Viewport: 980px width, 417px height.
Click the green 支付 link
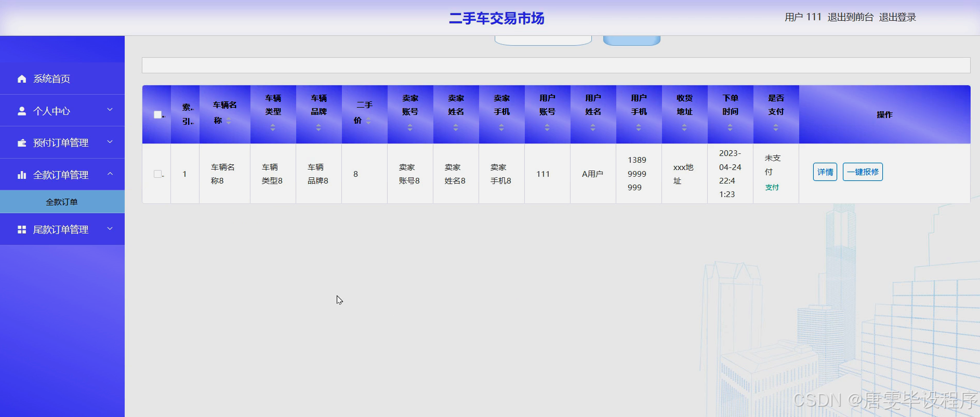[772, 187]
